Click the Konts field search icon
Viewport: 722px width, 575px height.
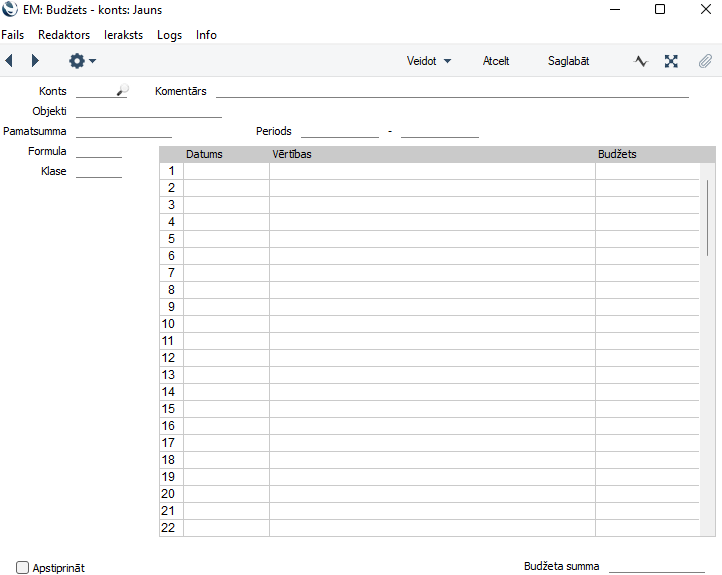coord(122,91)
